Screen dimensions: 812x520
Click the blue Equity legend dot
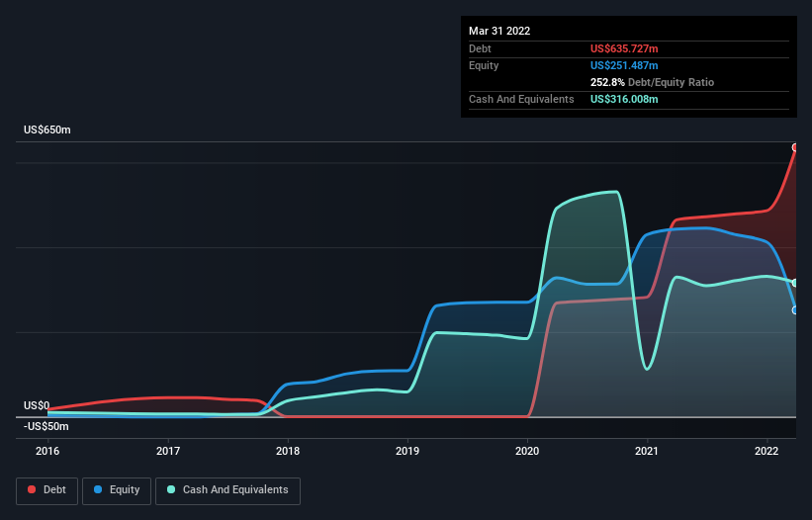pyautogui.click(x=98, y=489)
